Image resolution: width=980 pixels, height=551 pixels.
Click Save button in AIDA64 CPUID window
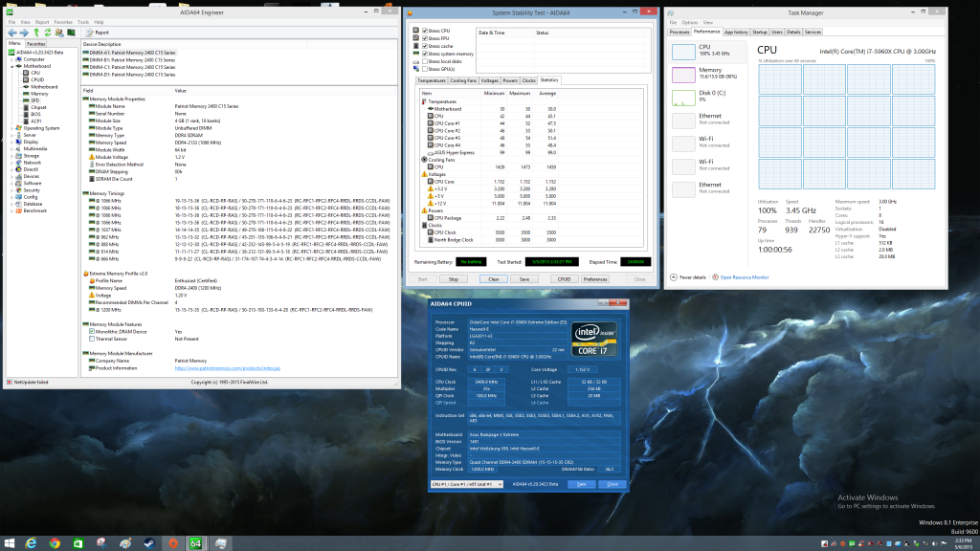[581, 484]
